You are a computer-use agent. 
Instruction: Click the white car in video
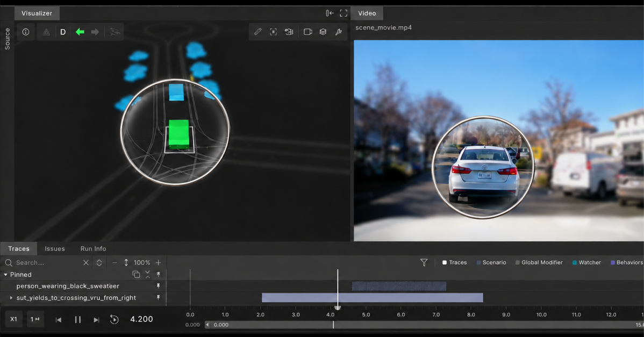[483, 175]
